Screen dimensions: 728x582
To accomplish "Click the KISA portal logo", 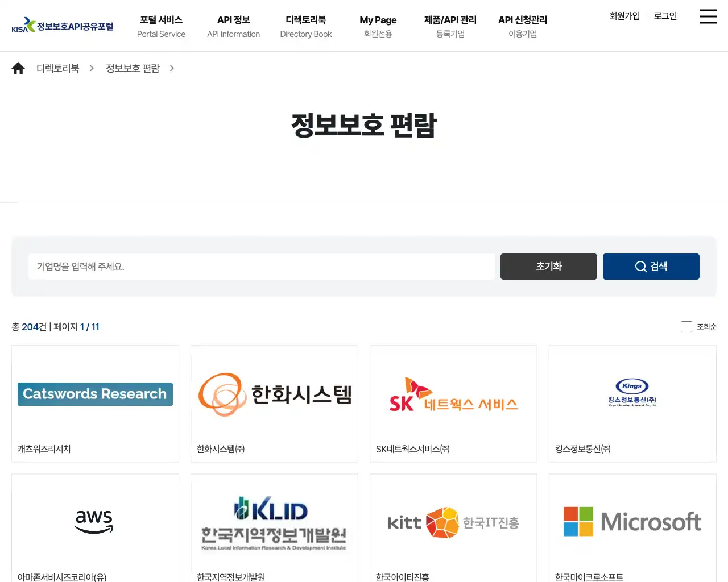I will coord(63,25).
